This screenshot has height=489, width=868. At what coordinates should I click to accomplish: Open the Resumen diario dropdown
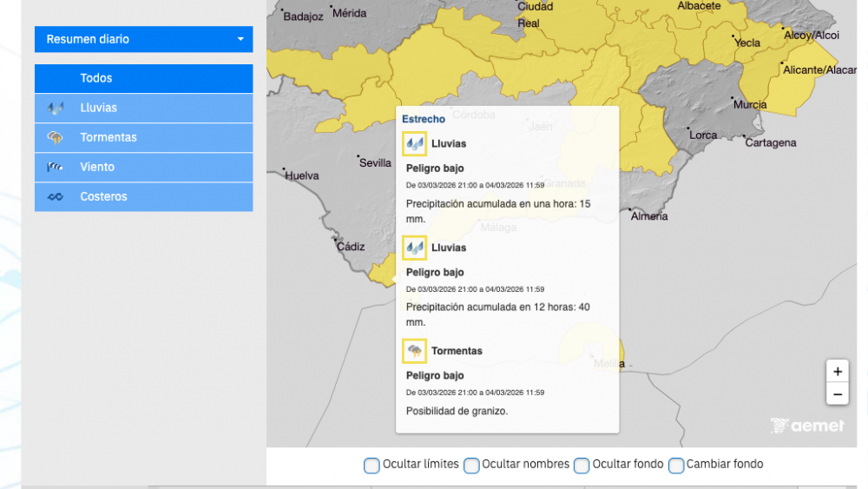143,39
